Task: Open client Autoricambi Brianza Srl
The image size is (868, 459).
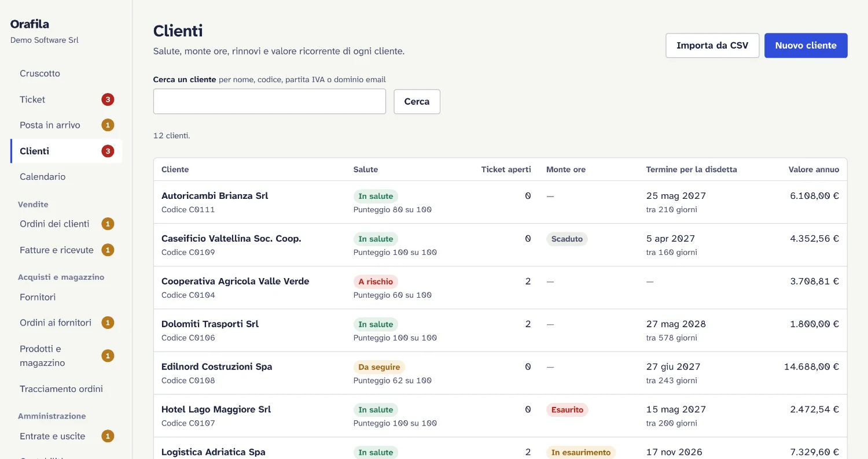Action: pos(215,195)
